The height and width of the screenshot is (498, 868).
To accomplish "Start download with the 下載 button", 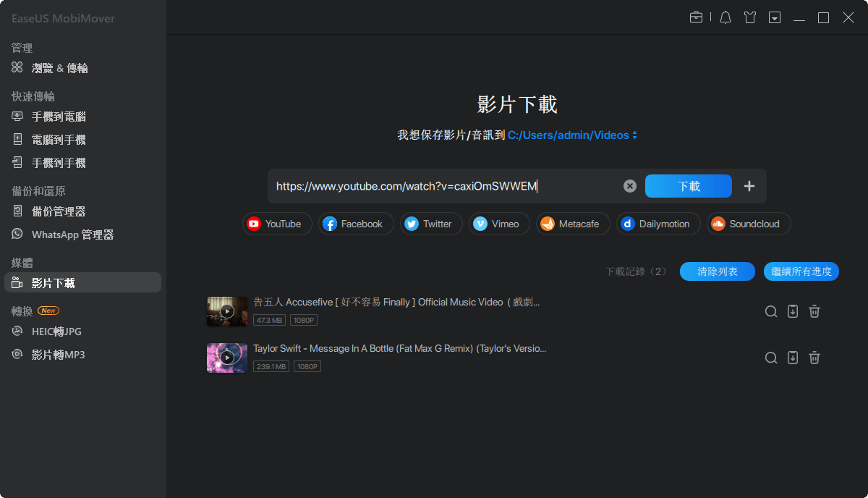I will click(x=688, y=186).
